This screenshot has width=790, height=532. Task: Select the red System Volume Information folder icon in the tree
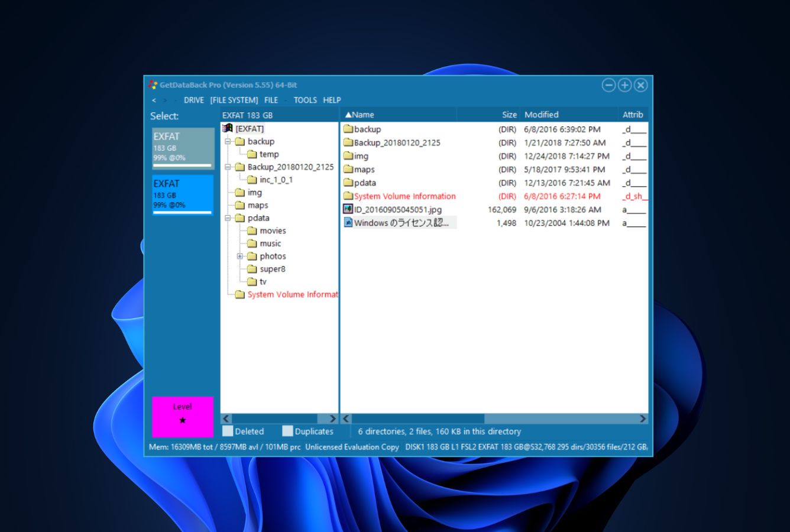(x=240, y=294)
